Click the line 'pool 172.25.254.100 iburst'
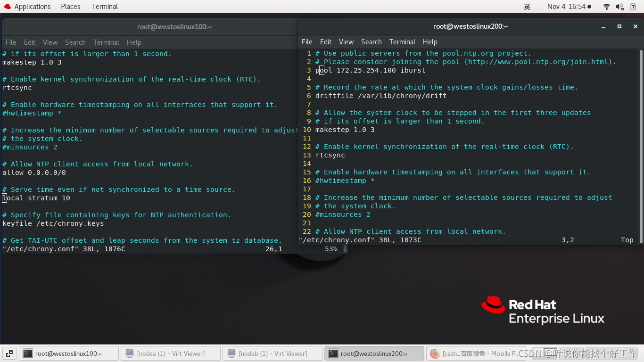 370,70
